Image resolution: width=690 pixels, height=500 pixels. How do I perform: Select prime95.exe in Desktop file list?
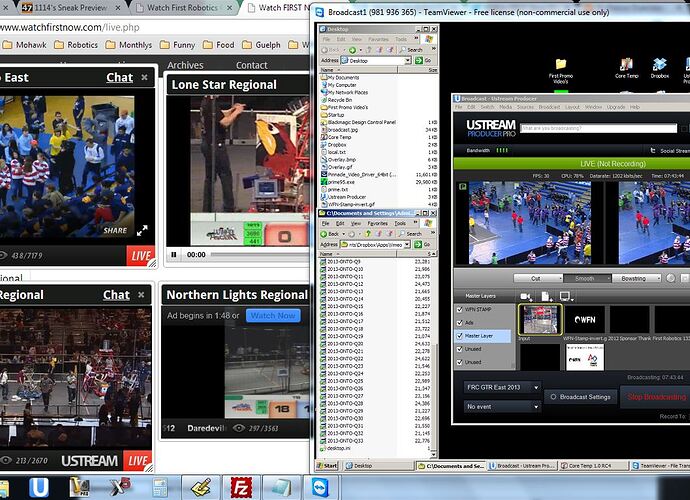coord(340,182)
